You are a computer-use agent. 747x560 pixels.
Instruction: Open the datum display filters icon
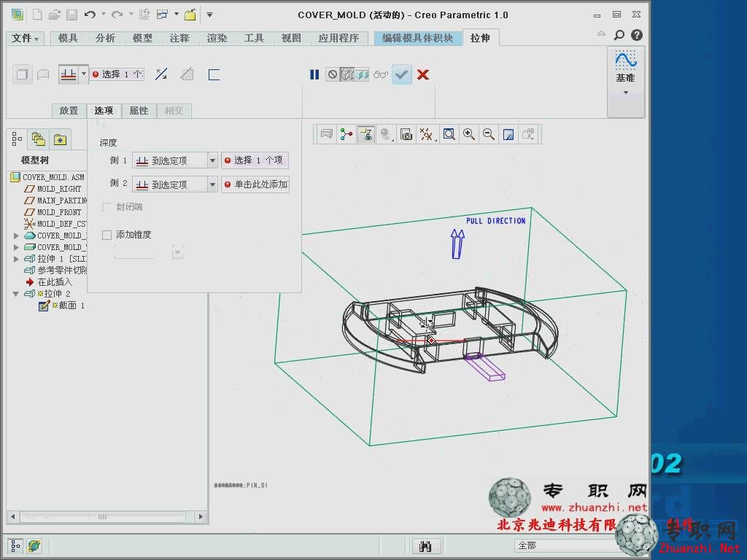[427, 134]
